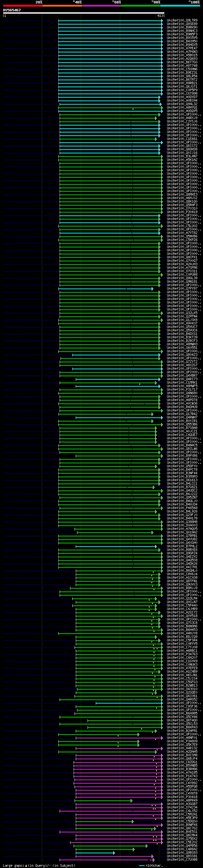Viewport: 203px width, 868px height.
Task: Select hit UniRef100_B4J222
Action: tap(182, 494)
